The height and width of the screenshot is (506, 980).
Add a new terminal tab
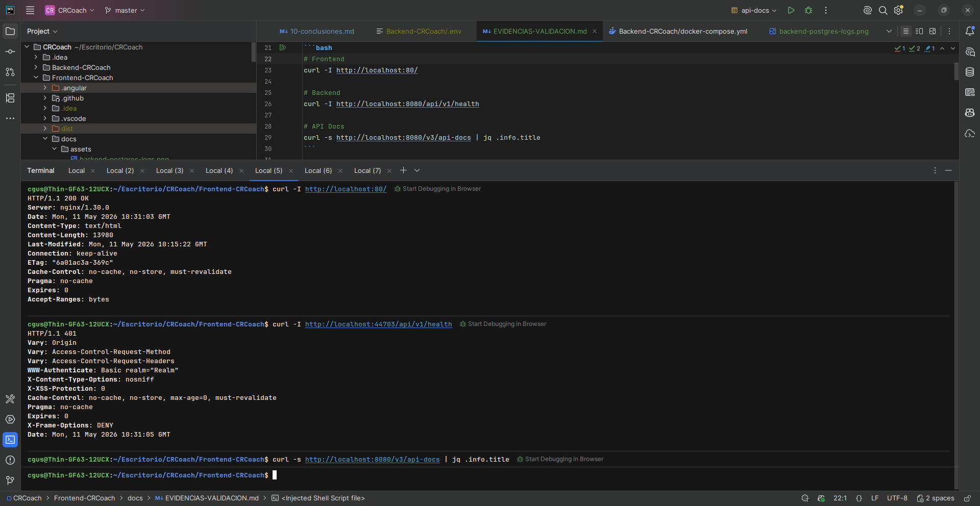click(x=403, y=170)
